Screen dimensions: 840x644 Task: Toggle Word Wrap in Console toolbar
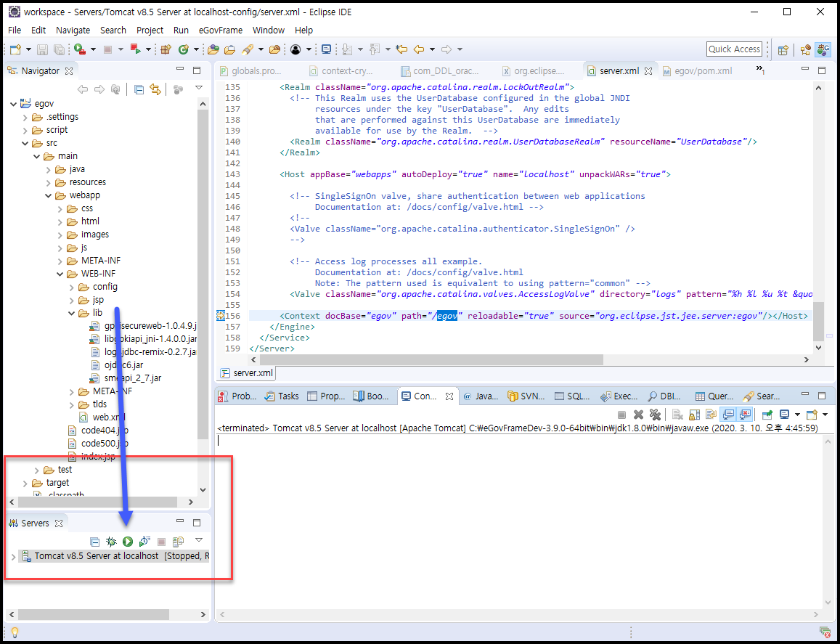pyautogui.click(x=711, y=414)
